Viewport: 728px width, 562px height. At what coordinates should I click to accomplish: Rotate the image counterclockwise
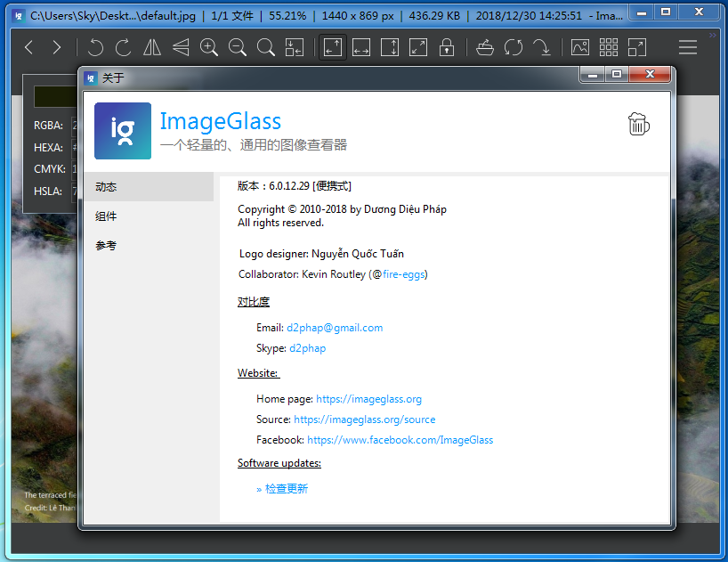95,46
